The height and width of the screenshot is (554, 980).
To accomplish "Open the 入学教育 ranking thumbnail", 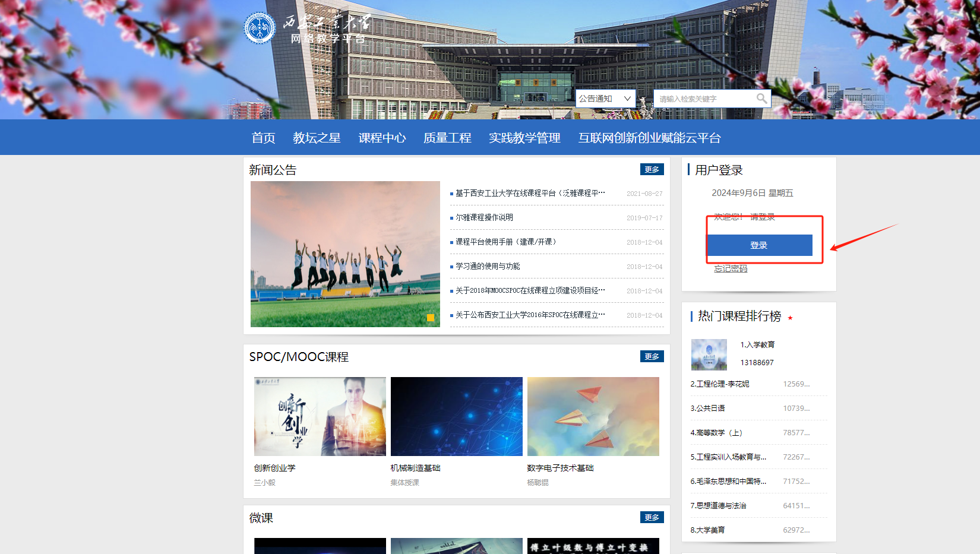I will (x=709, y=354).
